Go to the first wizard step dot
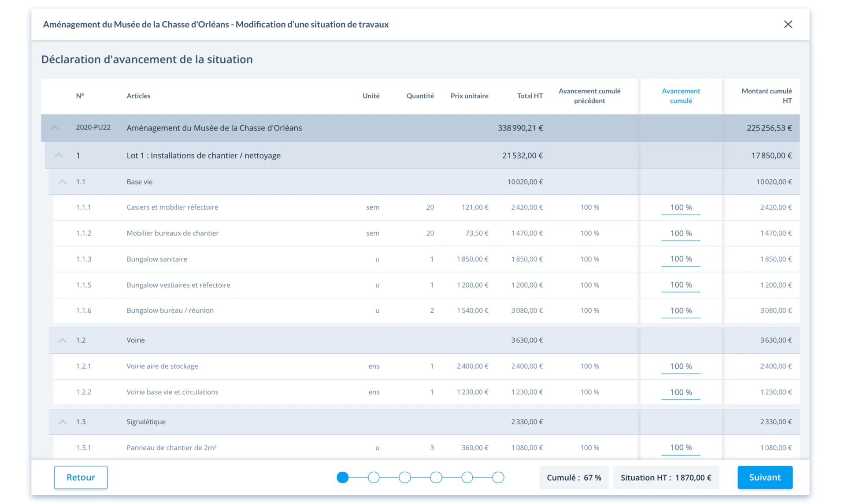This screenshot has width=841, height=504. pyautogui.click(x=342, y=477)
